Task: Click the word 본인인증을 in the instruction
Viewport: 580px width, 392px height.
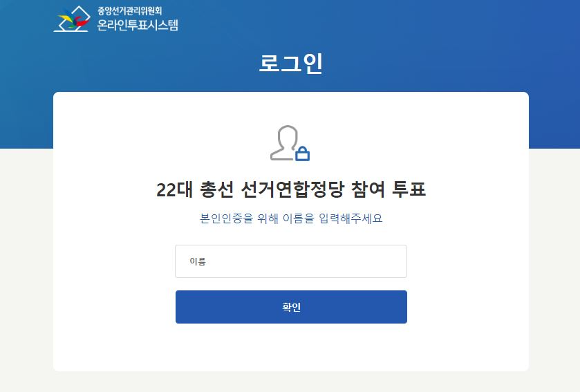Action: tap(226, 218)
